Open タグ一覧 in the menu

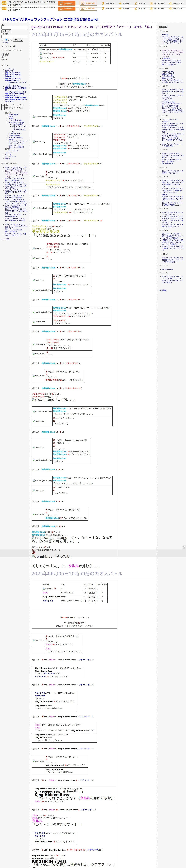click(8, 155)
